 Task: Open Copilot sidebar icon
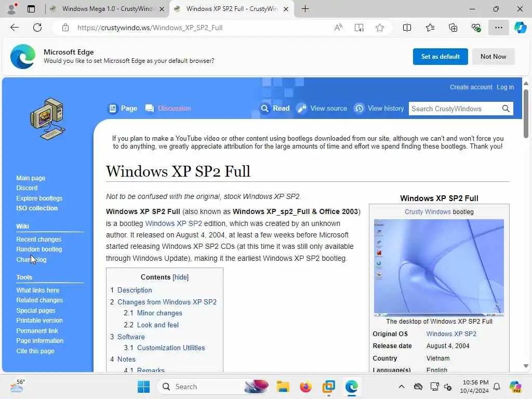pos(520,28)
